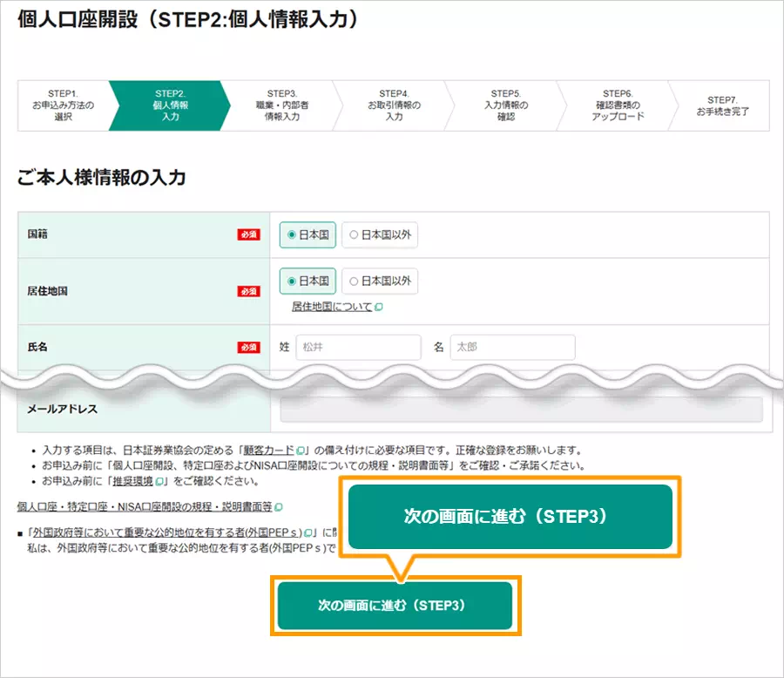Click external-link icon after 規程・説明書面等 link
Screen dimensions: 784x678
tap(279, 506)
